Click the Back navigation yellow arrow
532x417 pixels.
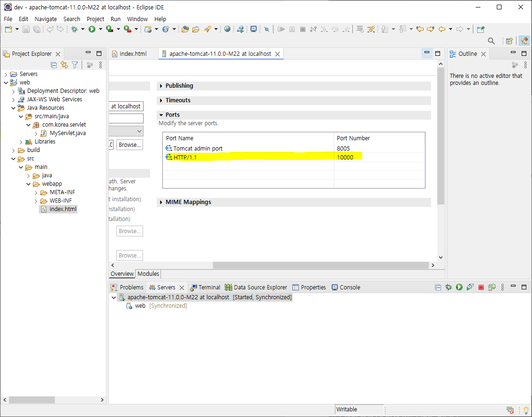442,29
